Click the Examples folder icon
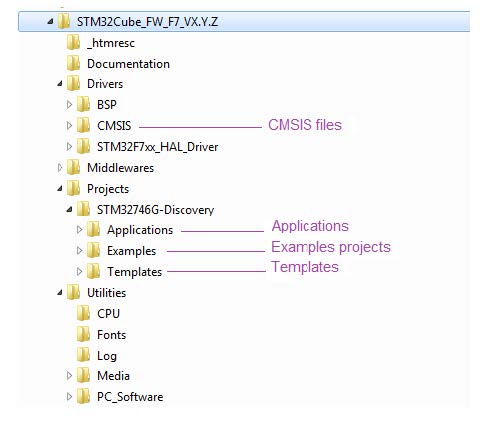 (x=93, y=251)
